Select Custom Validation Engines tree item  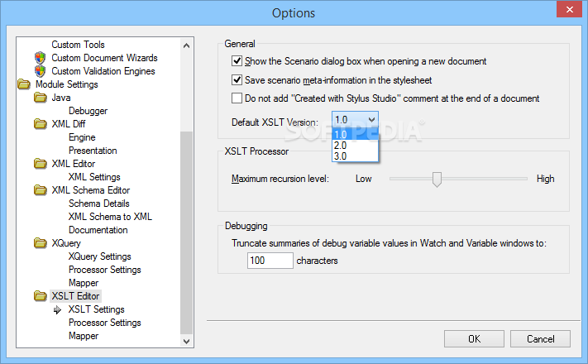coord(103,71)
